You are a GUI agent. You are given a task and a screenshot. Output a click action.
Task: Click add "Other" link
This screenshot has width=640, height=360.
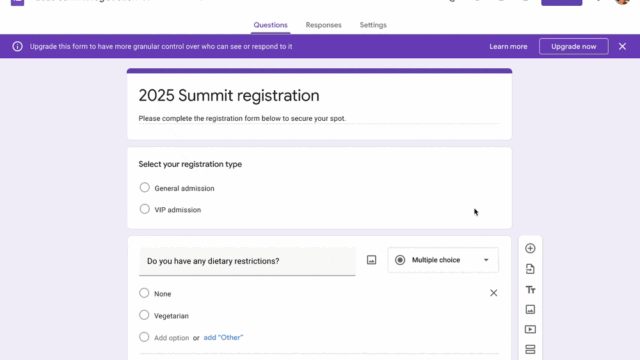(223, 338)
